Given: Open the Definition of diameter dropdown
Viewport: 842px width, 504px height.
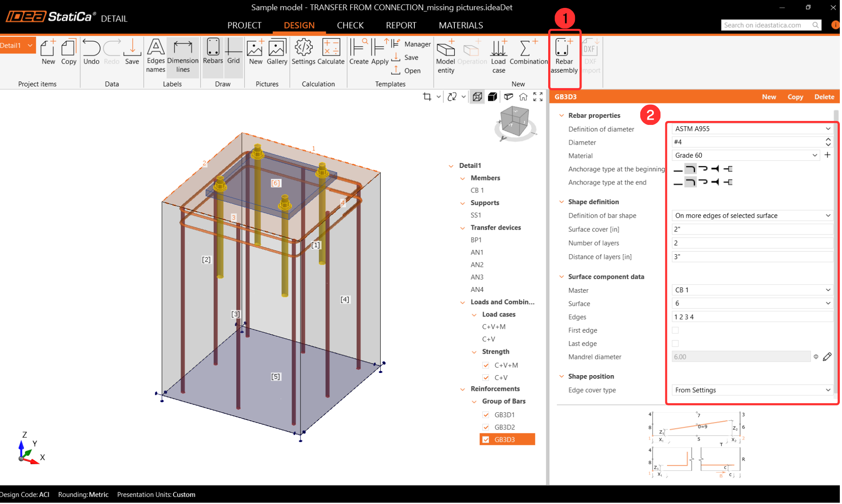Looking at the screenshot, I should 752,129.
